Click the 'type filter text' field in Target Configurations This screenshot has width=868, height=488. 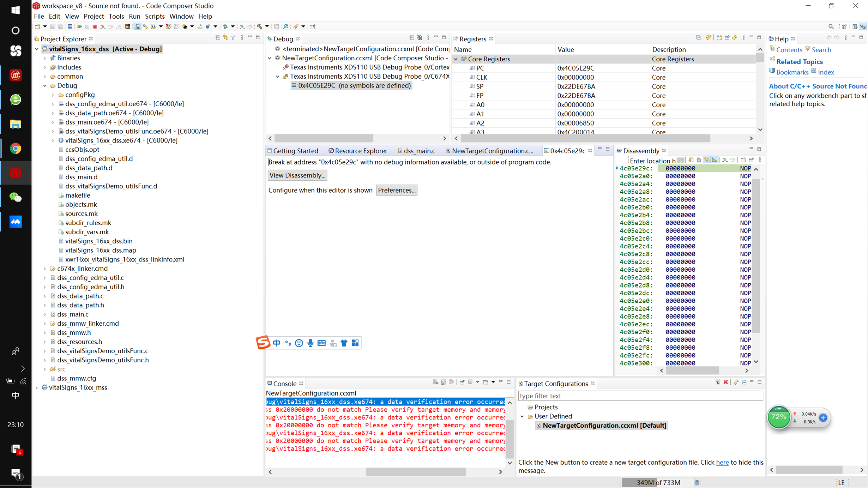[640, 396]
